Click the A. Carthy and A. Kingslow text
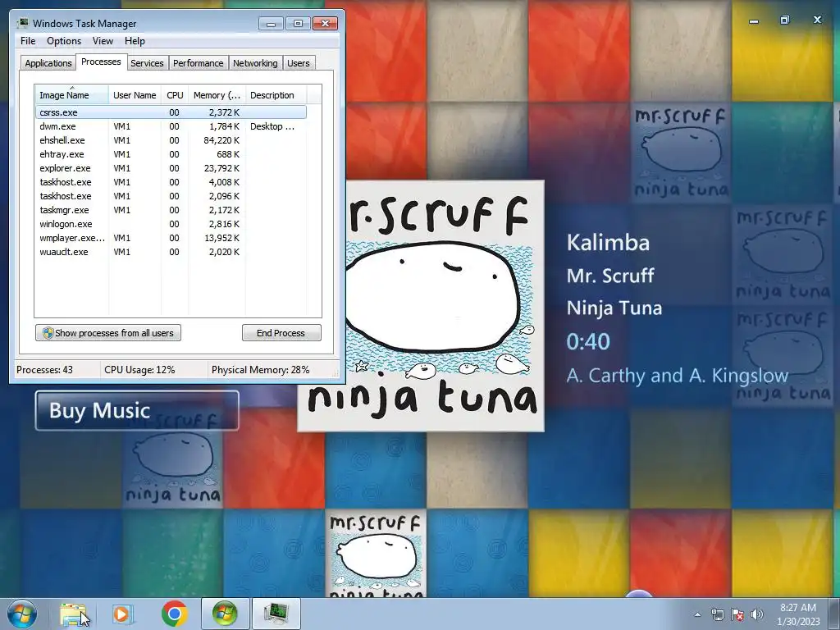This screenshot has width=840, height=630. 677,376
